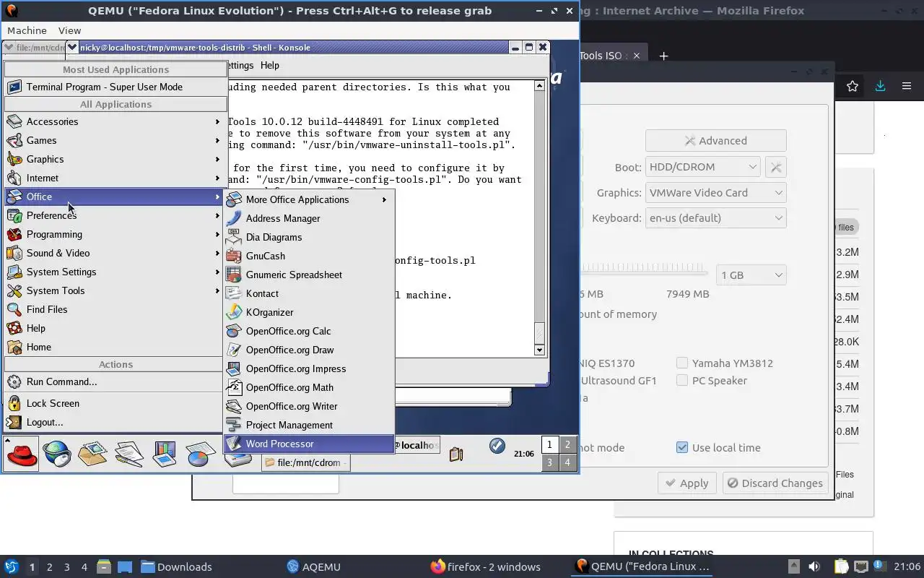
Task: Open Address Manager from the Office submenu
Action: [309, 218]
